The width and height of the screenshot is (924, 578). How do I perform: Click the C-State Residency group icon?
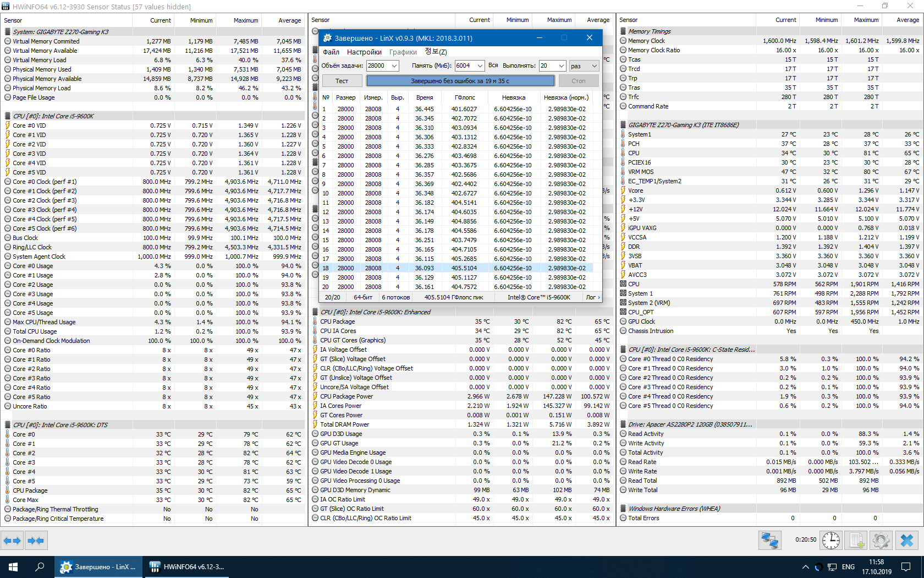point(623,350)
